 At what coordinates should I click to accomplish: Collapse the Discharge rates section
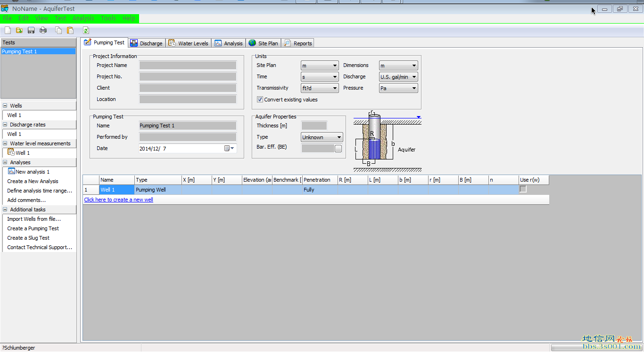[5, 125]
